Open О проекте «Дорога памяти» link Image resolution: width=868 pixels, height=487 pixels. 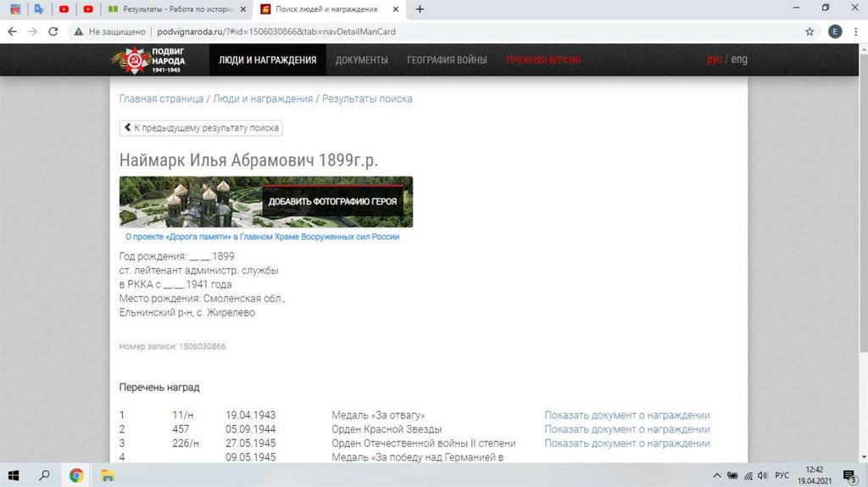[262, 237]
